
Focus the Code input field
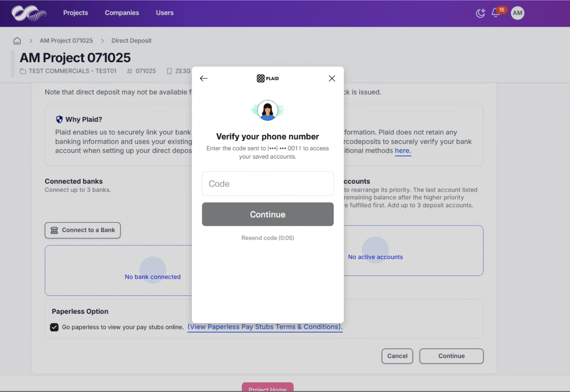click(267, 183)
